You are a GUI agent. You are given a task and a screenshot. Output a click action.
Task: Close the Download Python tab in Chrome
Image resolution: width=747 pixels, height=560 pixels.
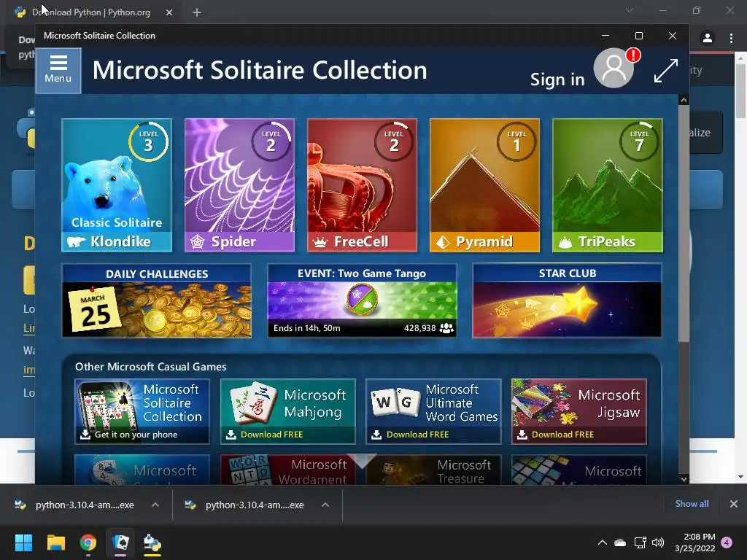click(x=169, y=12)
